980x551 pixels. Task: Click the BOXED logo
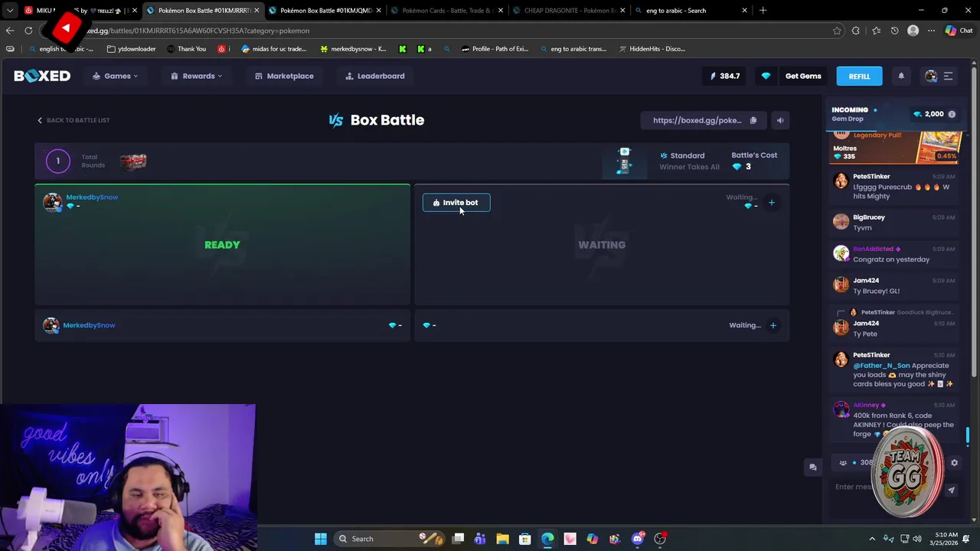click(x=42, y=76)
